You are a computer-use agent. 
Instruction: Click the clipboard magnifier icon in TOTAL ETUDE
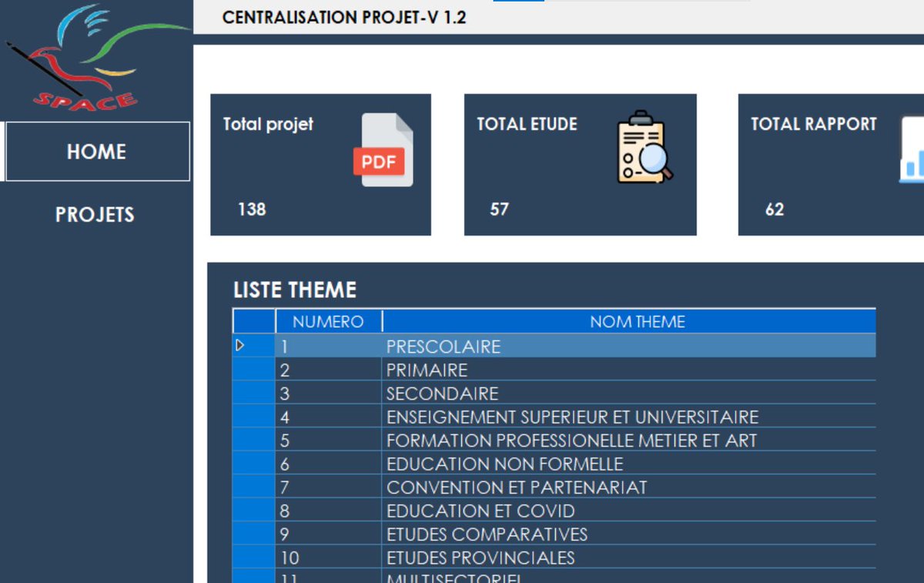click(645, 147)
